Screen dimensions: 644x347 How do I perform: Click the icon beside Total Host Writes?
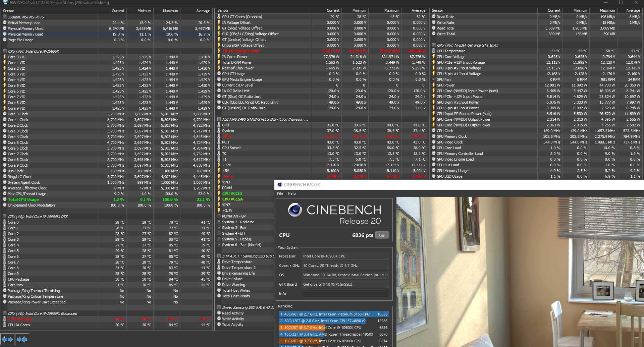(219, 290)
